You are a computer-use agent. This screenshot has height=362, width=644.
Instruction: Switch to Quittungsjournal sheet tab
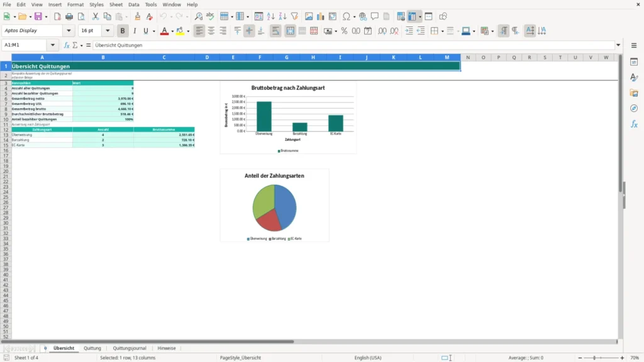pyautogui.click(x=130, y=348)
